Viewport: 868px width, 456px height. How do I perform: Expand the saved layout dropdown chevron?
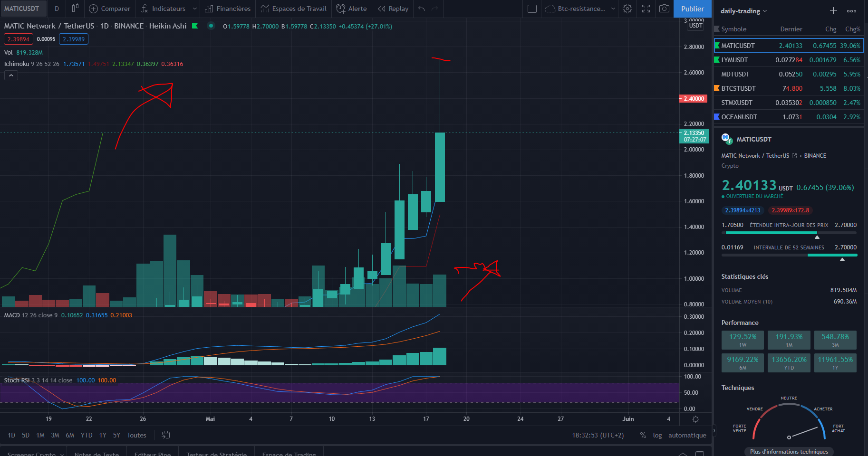pos(613,9)
